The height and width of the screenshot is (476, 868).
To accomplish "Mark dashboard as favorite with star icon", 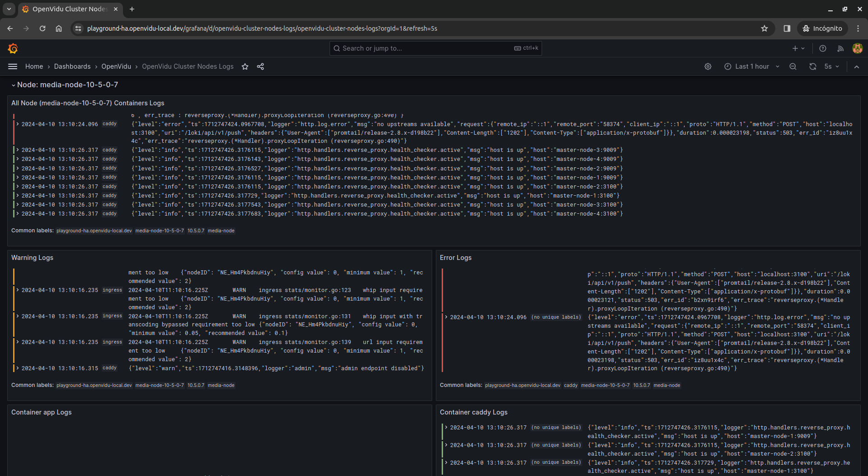I will (245, 66).
